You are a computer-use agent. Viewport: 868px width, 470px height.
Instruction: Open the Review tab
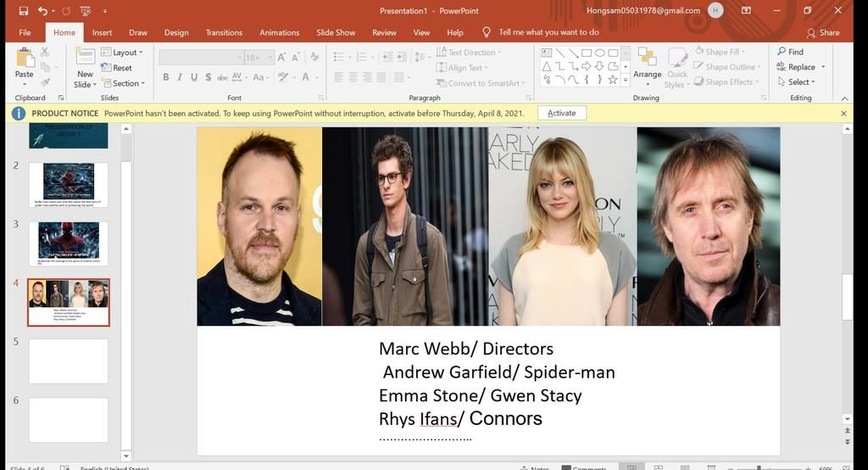point(384,33)
